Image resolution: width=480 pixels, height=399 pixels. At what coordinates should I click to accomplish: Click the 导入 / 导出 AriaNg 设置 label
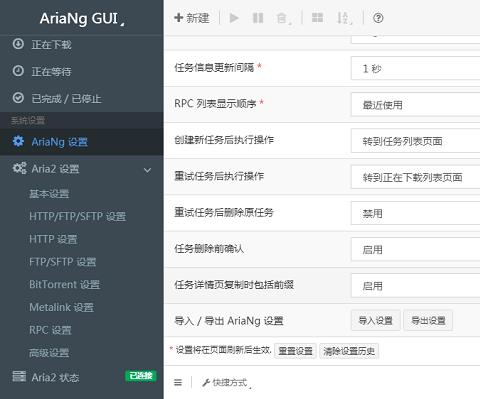[229, 321]
